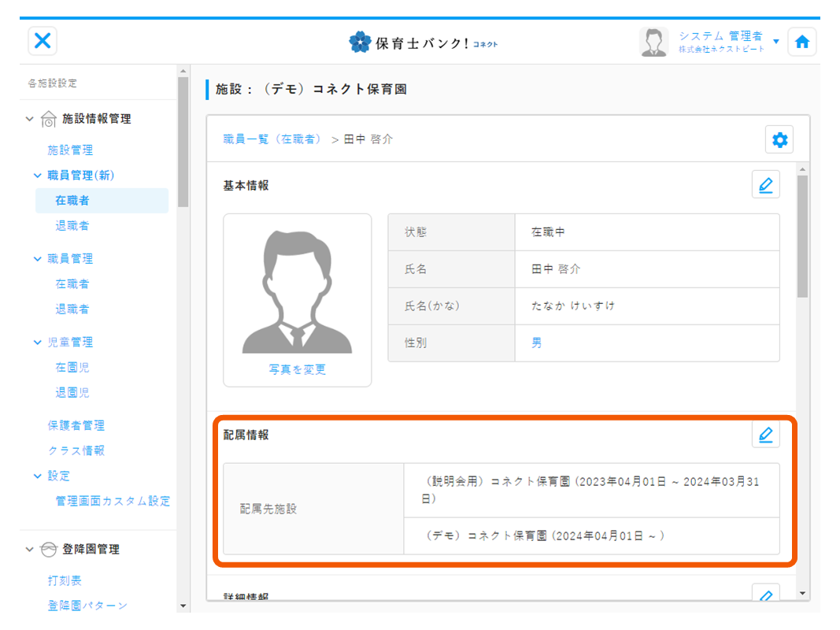Click the blue X close icon
Image resolution: width=840 pixels, height=630 pixels.
pyautogui.click(x=43, y=41)
